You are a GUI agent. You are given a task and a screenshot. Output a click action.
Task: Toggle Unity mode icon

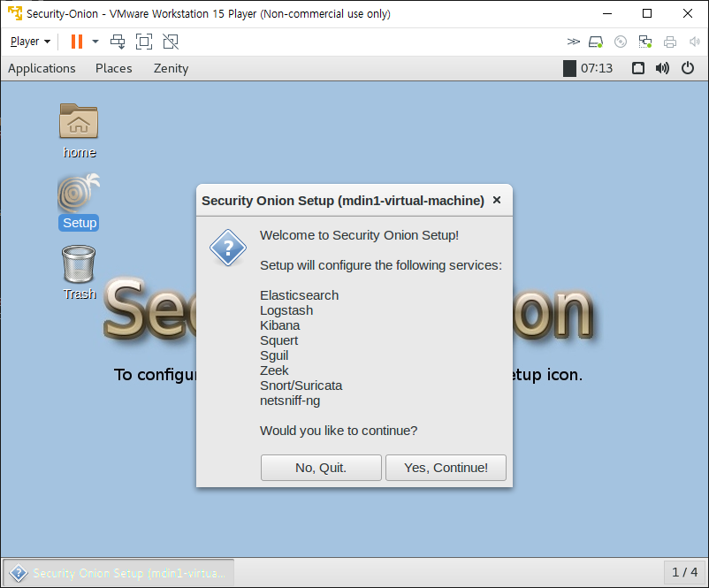(171, 42)
